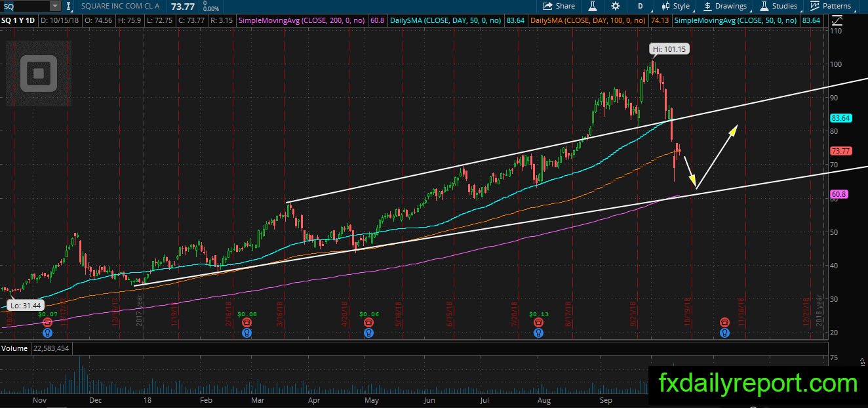Click the blue lightbulb event icon near 11/16/18
868x408 pixels.
724,333
